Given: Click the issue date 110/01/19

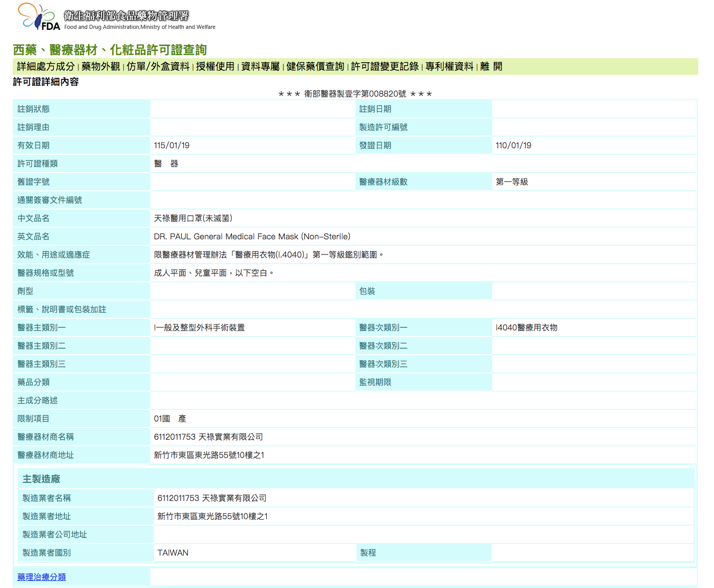Looking at the screenshot, I should click(x=513, y=145).
